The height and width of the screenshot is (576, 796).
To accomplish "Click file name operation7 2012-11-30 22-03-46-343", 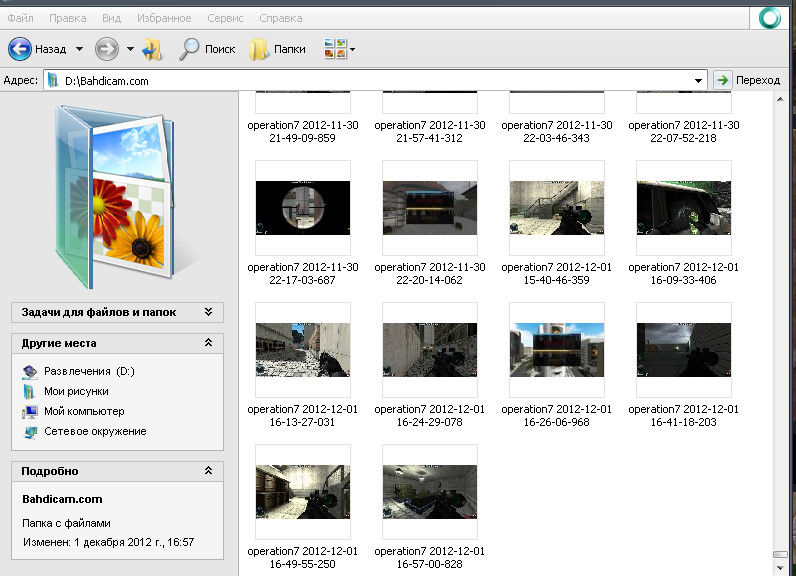I will [556, 131].
